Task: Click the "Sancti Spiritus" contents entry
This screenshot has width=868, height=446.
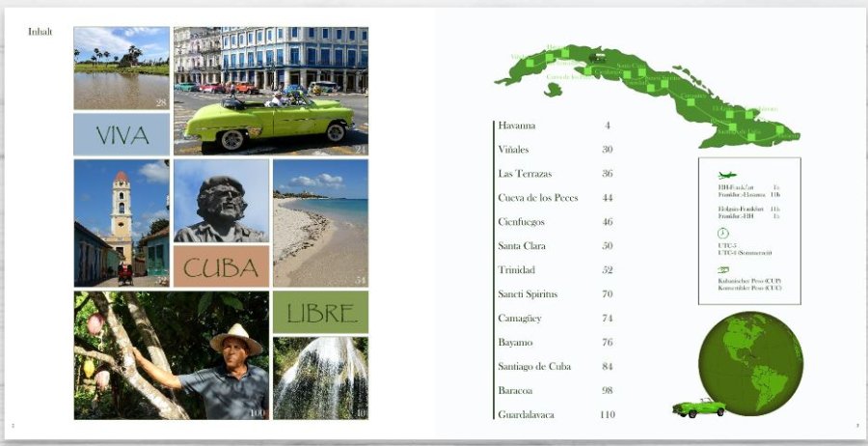Action: [528, 294]
